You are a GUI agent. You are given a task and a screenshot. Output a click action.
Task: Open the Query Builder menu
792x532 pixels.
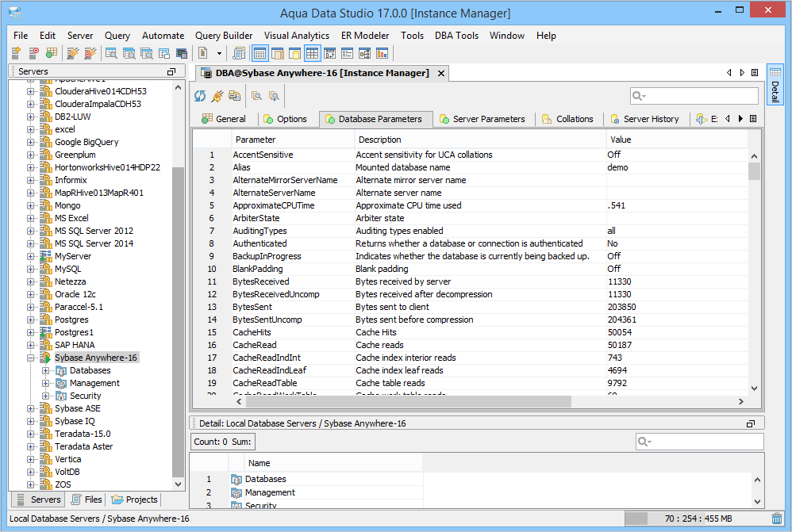click(x=224, y=36)
